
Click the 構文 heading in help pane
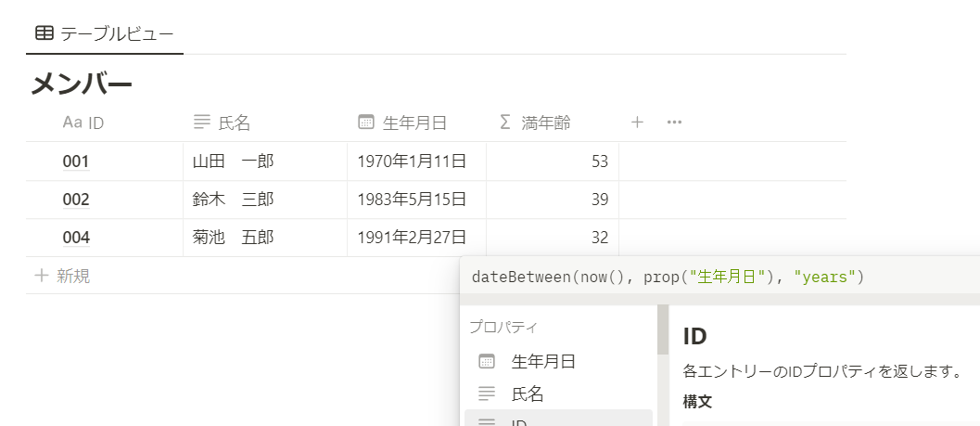click(x=697, y=402)
